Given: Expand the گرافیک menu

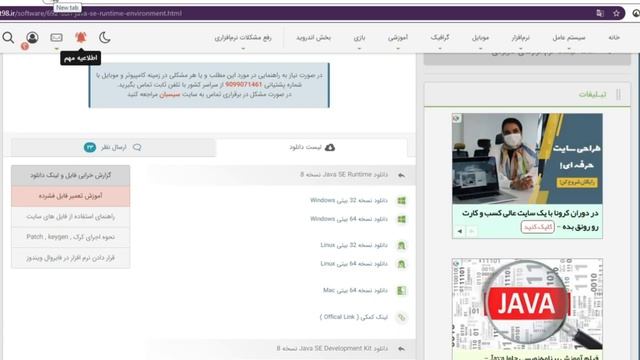Looking at the screenshot, I should (440, 38).
